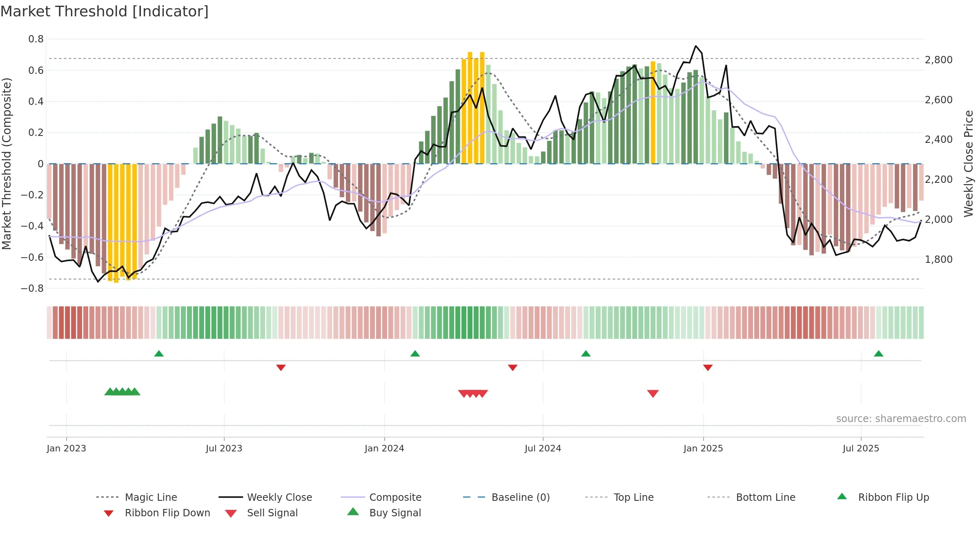
Task: Click the 2,400 price axis label
Action: click(x=939, y=140)
